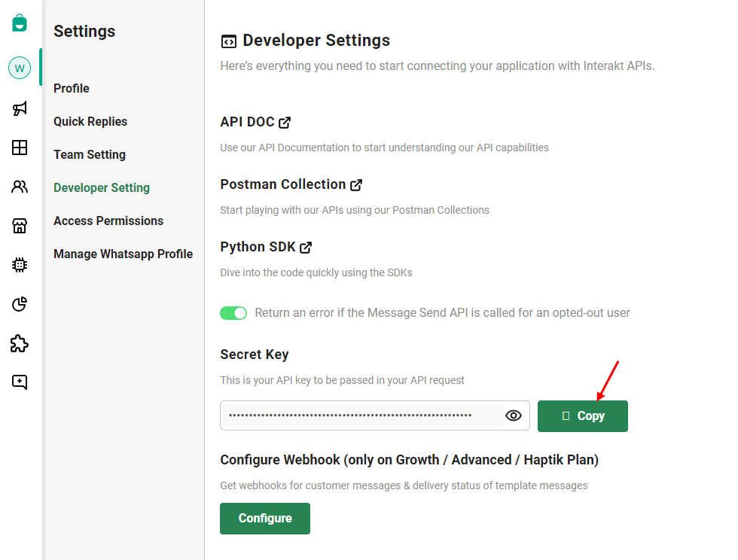Click the chat plus icon in sidebar

coord(20,382)
